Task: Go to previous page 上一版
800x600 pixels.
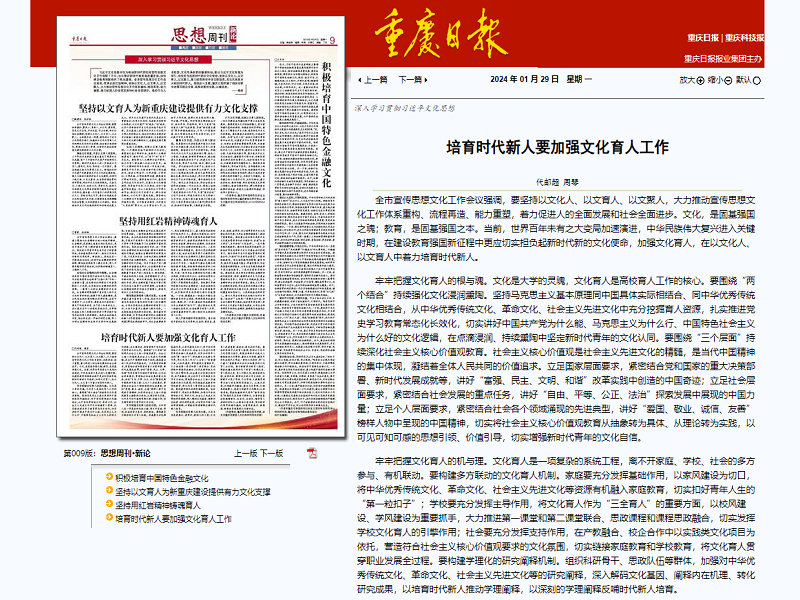Action: point(245,453)
